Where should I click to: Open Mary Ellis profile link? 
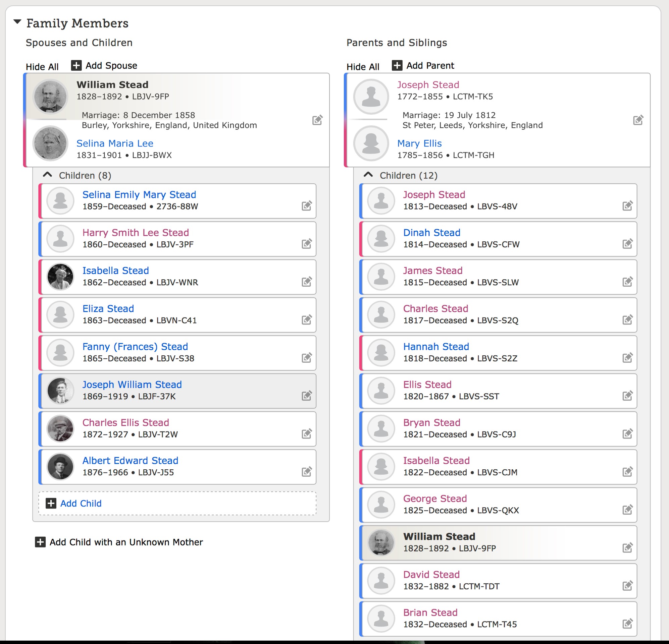click(419, 143)
